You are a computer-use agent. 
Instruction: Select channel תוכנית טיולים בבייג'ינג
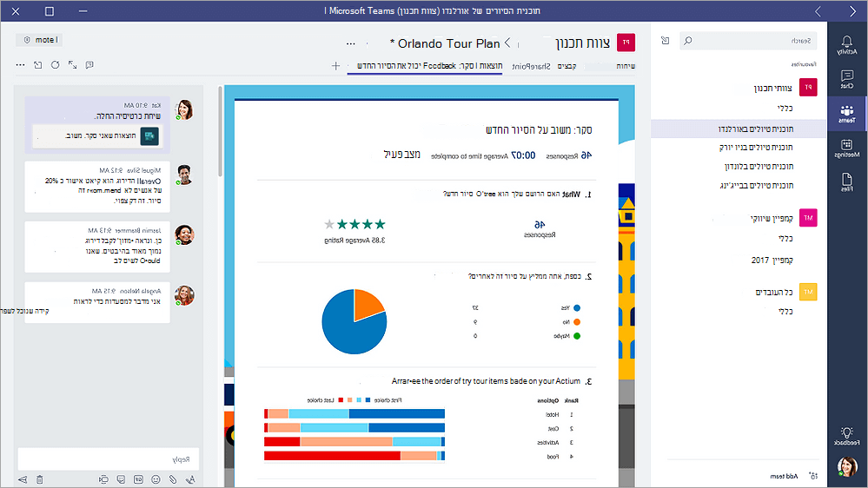click(757, 185)
